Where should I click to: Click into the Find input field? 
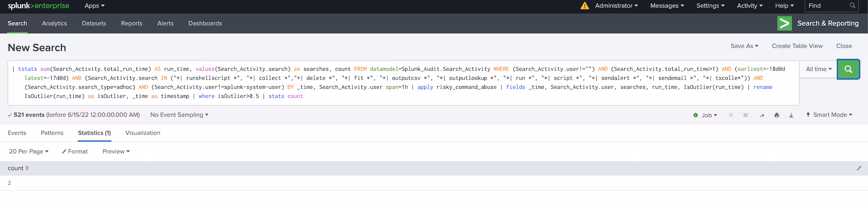coord(827,6)
